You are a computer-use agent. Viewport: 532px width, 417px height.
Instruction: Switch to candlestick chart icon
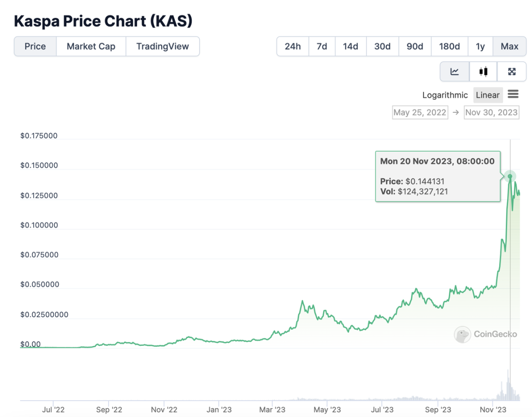click(483, 72)
